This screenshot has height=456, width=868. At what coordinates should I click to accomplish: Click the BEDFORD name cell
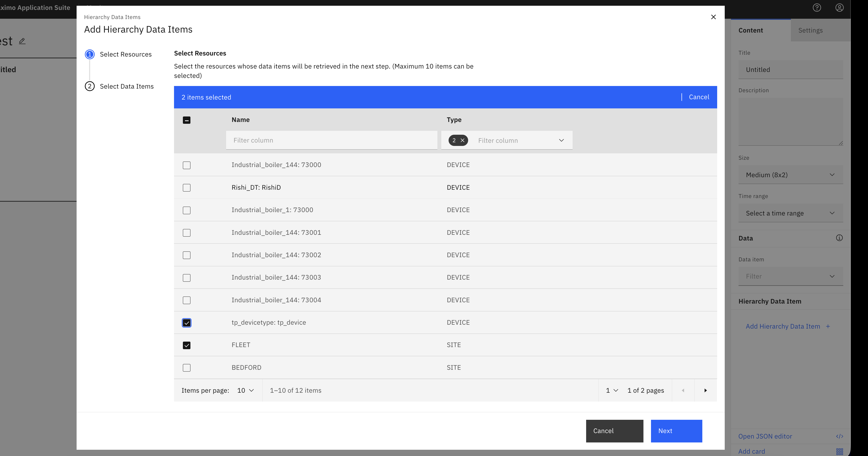pos(246,367)
